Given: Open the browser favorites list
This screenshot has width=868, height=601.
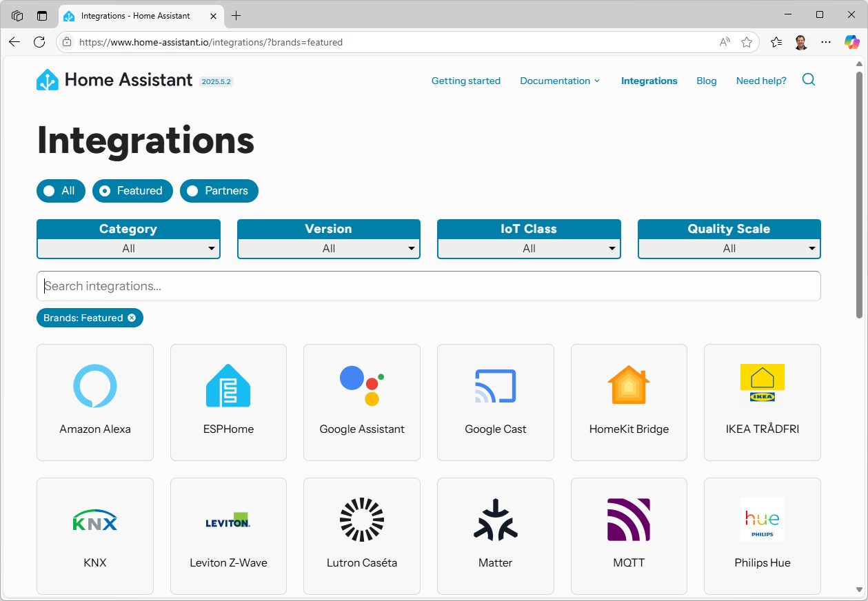Looking at the screenshot, I should 776,42.
